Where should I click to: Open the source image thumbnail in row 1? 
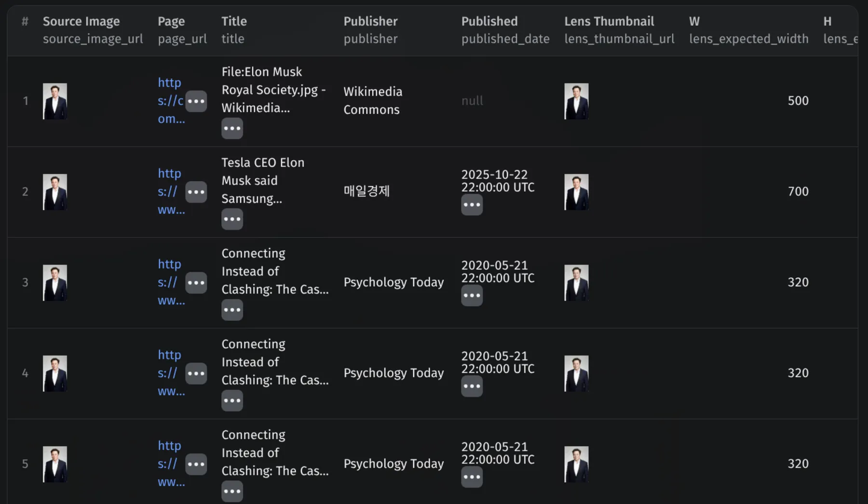pyautogui.click(x=55, y=101)
